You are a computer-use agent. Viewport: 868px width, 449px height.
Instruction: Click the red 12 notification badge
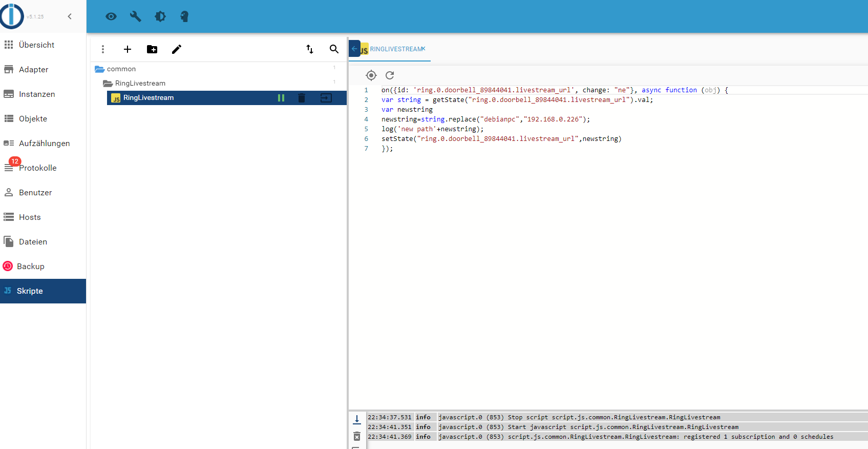[x=15, y=161]
